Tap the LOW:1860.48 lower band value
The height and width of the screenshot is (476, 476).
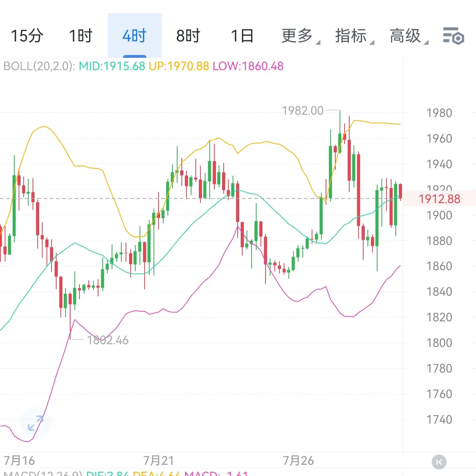(x=248, y=66)
